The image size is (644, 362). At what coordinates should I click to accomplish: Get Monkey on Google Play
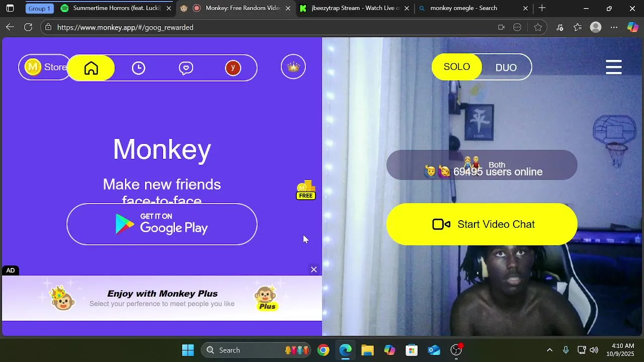coord(162,224)
